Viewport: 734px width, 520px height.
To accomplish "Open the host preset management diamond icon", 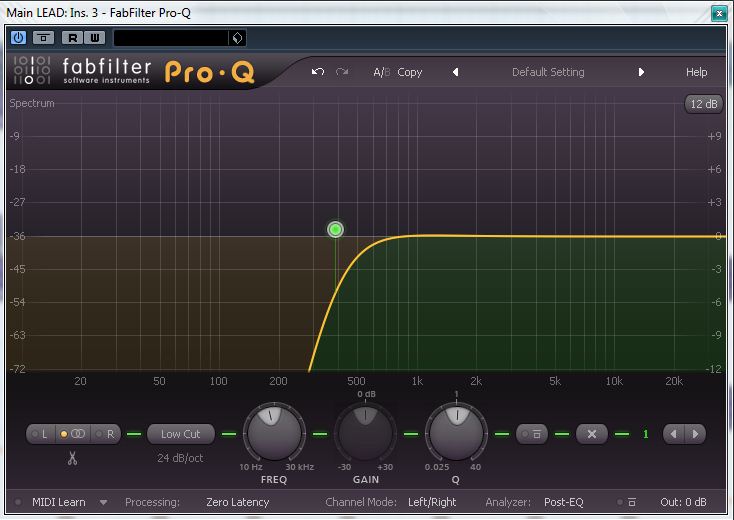I will pos(237,38).
